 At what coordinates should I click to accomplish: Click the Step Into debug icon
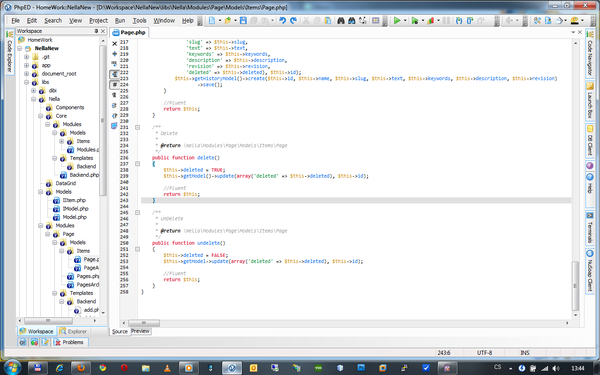click(459, 21)
